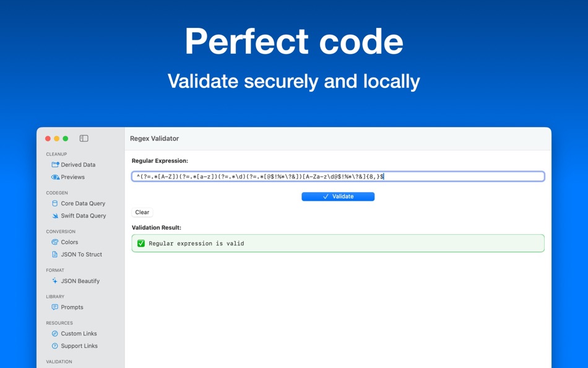This screenshot has width=588, height=368.
Task: Click the CODEGEN section header
Action: click(x=57, y=193)
